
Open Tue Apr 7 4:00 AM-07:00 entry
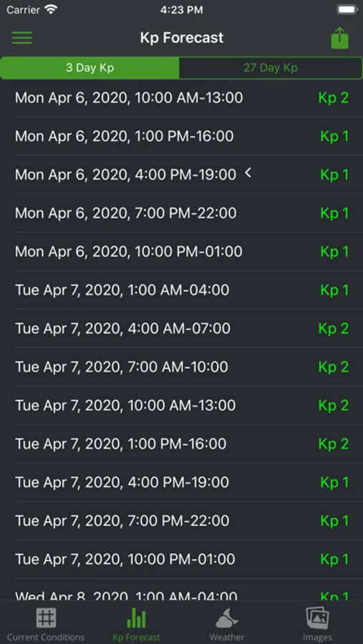(x=181, y=328)
